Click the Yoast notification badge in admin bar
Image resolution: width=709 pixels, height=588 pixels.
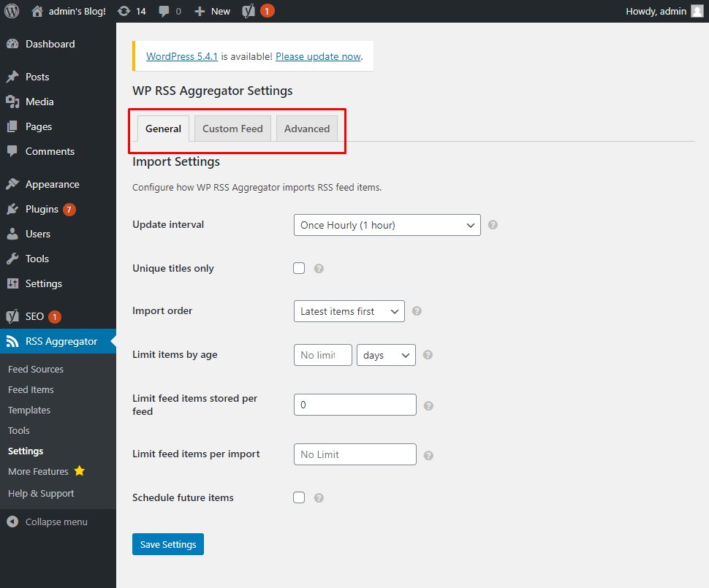(x=268, y=11)
